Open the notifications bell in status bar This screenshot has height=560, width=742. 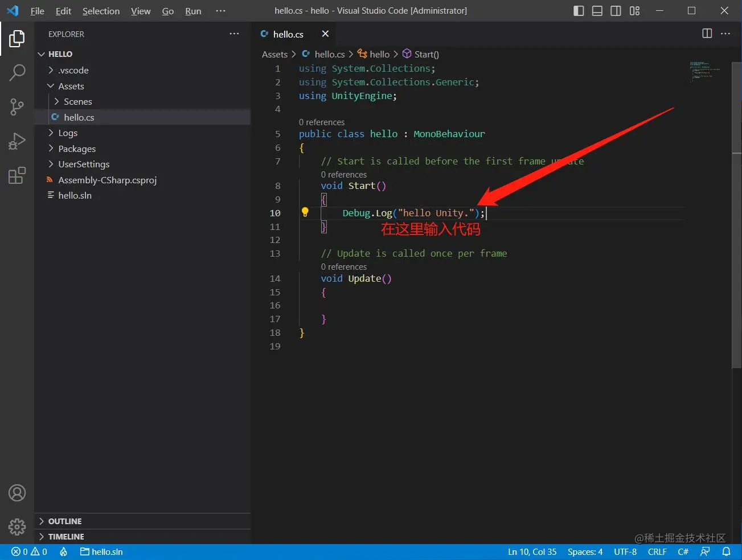726,551
